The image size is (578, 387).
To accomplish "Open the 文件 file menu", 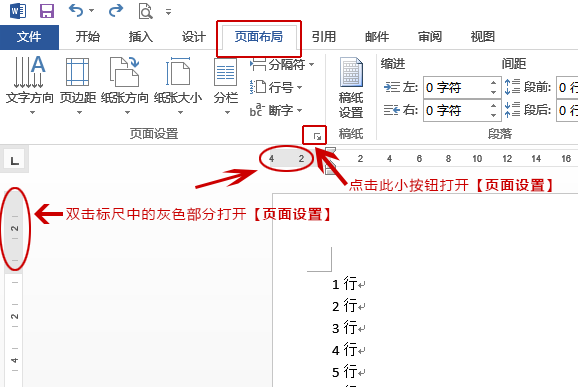I will [x=29, y=37].
